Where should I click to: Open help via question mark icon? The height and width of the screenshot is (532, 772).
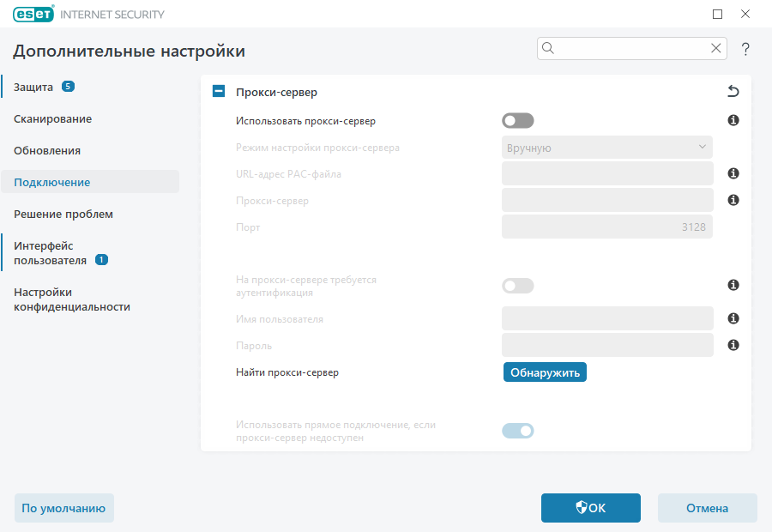[745, 49]
